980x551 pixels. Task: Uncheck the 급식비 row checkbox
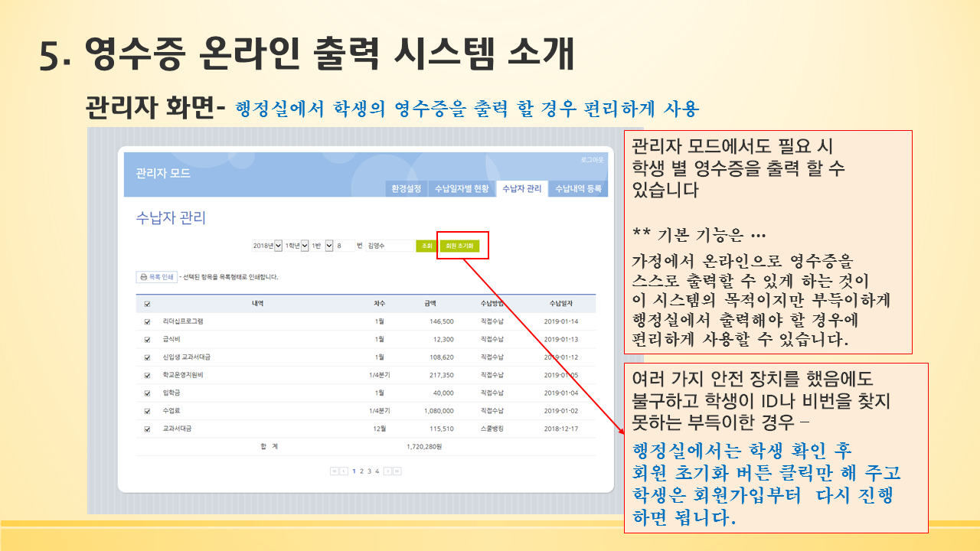coord(147,339)
